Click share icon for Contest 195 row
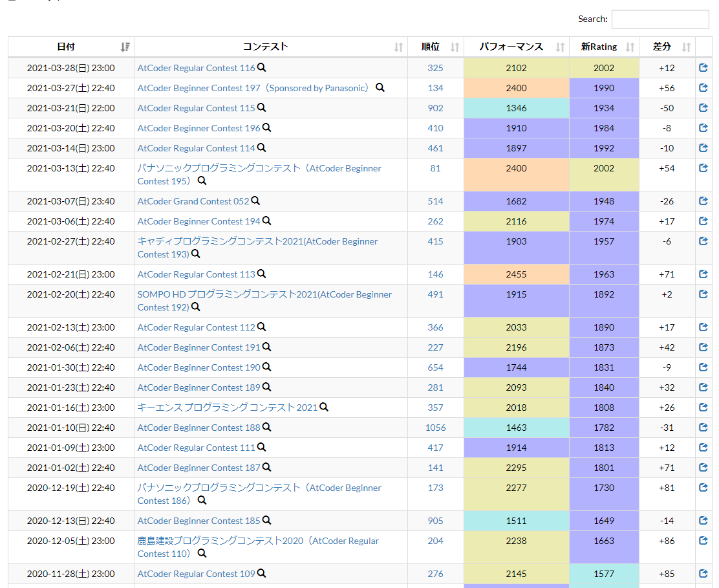719x588 pixels. (703, 168)
